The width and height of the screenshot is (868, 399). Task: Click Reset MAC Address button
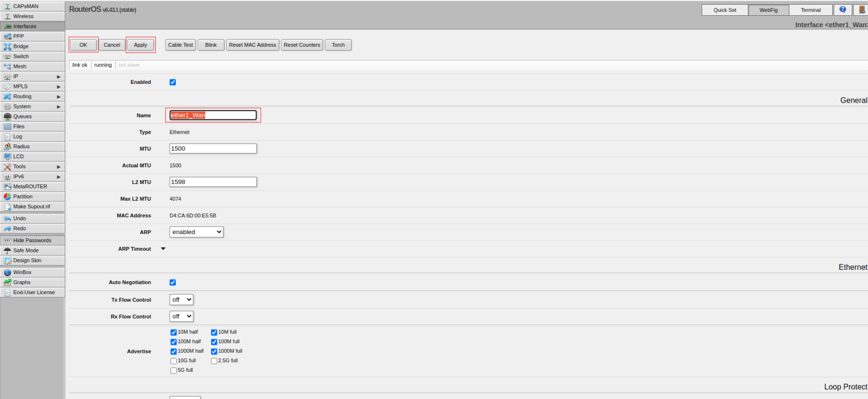coord(252,45)
